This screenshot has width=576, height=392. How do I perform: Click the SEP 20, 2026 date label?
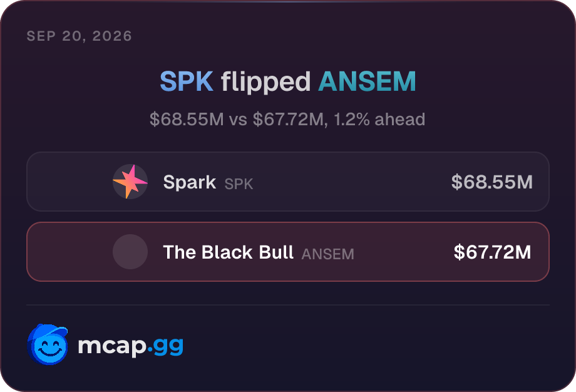pyautogui.click(x=80, y=36)
